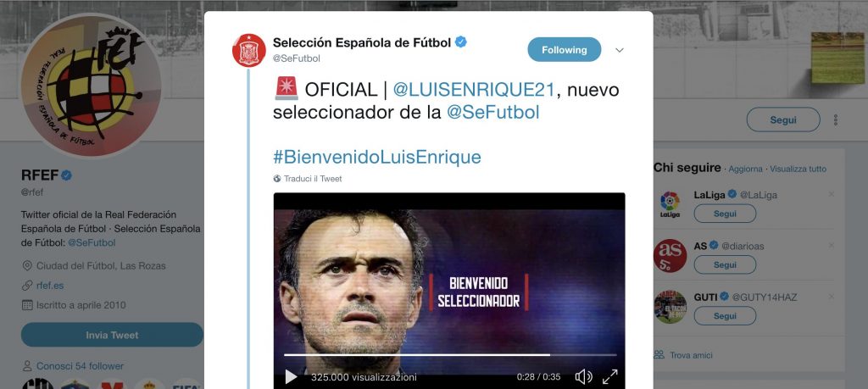This screenshot has width=868, height=389.
Task: Dismiss the LaLiga suggestion
Action: point(831,194)
